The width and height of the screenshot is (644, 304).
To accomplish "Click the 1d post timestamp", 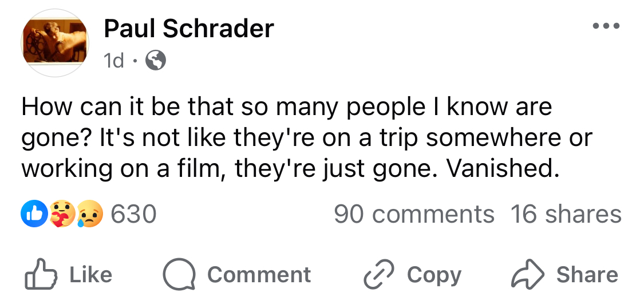I will tap(114, 61).
